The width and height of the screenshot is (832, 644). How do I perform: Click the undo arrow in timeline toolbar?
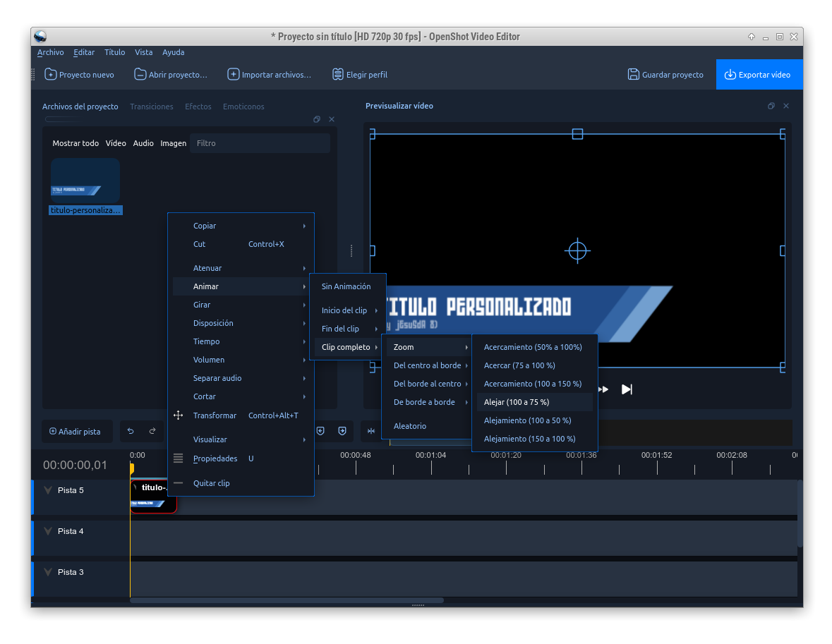(131, 431)
